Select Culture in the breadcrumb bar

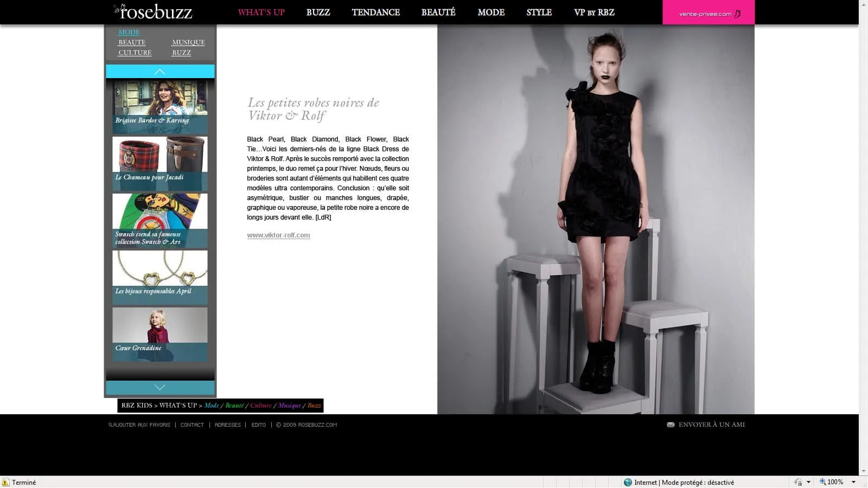pos(261,406)
